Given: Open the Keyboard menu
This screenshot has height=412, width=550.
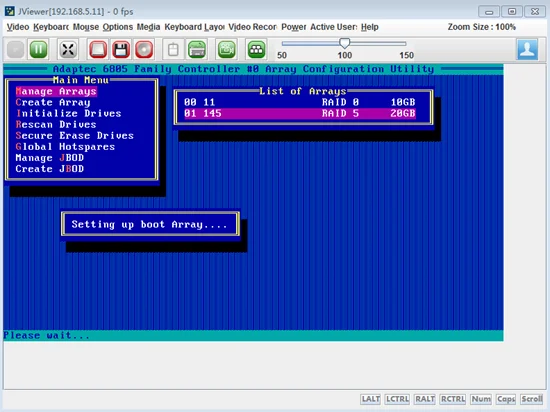Looking at the screenshot, I should (51, 27).
